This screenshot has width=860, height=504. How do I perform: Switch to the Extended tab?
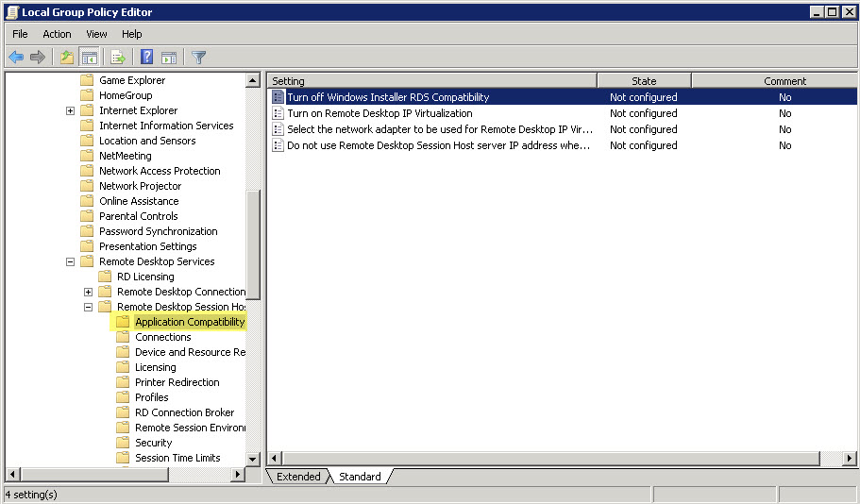pyautogui.click(x=298, y=477)
